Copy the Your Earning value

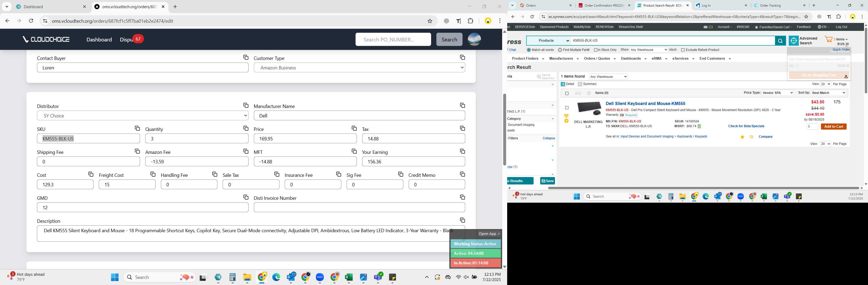462,151
